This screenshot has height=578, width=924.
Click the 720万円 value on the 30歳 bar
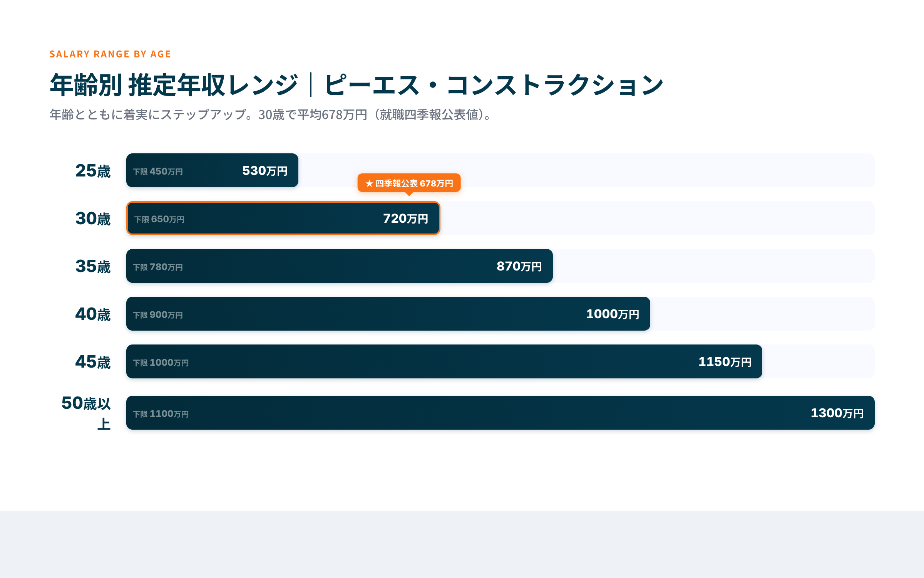(x=405, y=218)
